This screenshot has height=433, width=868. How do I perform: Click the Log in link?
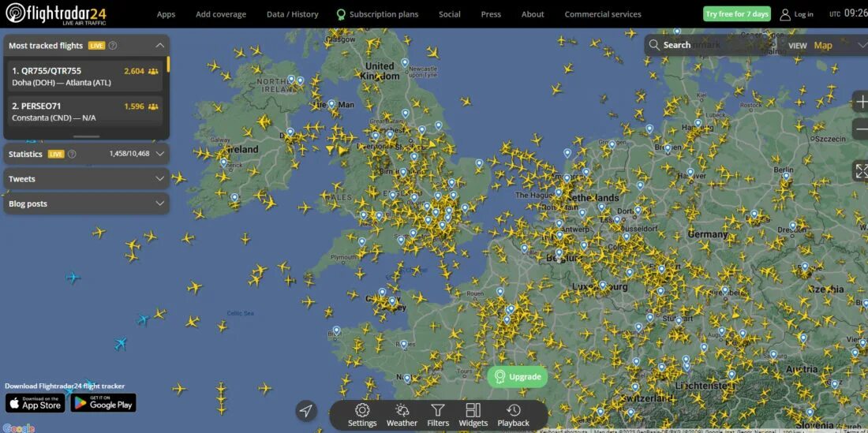coord(803,14)
